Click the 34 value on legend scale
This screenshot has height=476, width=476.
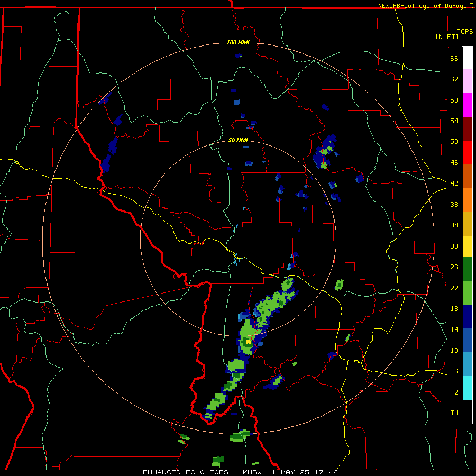454,225
